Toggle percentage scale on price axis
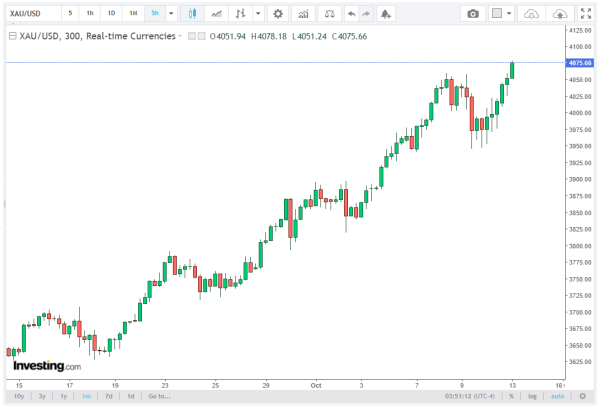 [511, 396]
